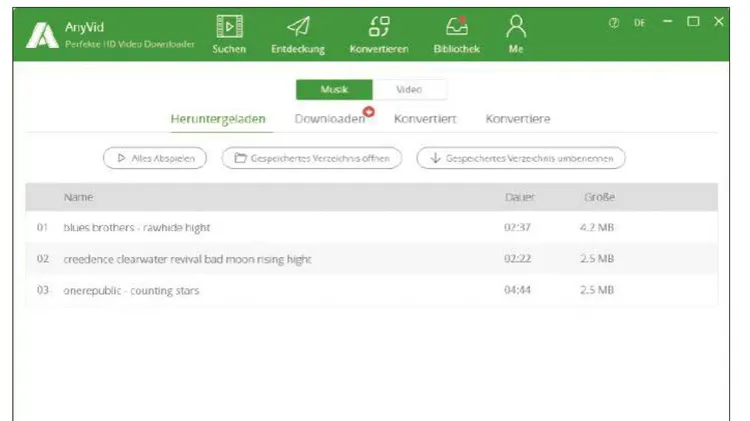Select the Konvertiert tab

[425, 119]
